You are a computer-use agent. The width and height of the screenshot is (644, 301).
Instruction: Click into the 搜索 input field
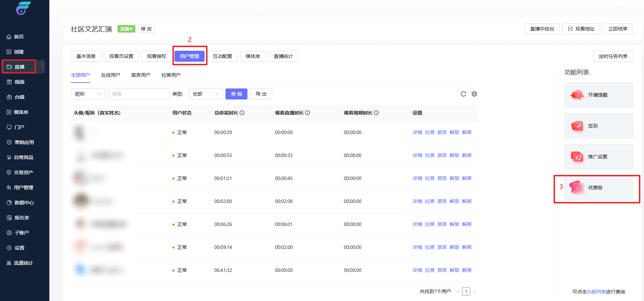click(x=138, y=94)
